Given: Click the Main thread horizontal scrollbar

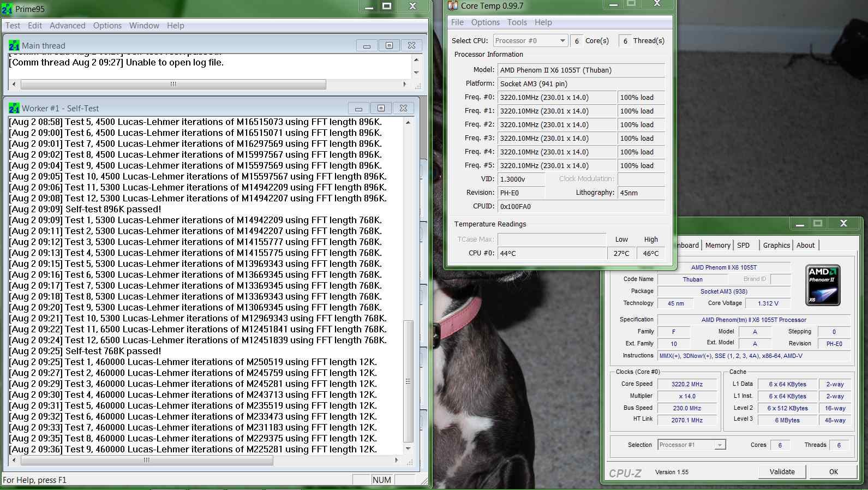Looking at the screenshot, I should coord(173,84).
